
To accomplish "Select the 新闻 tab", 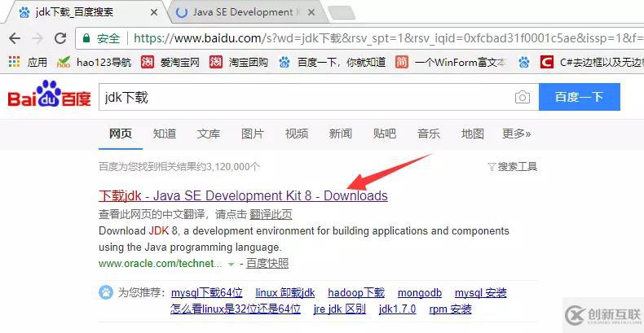I will tap(340, 134).
